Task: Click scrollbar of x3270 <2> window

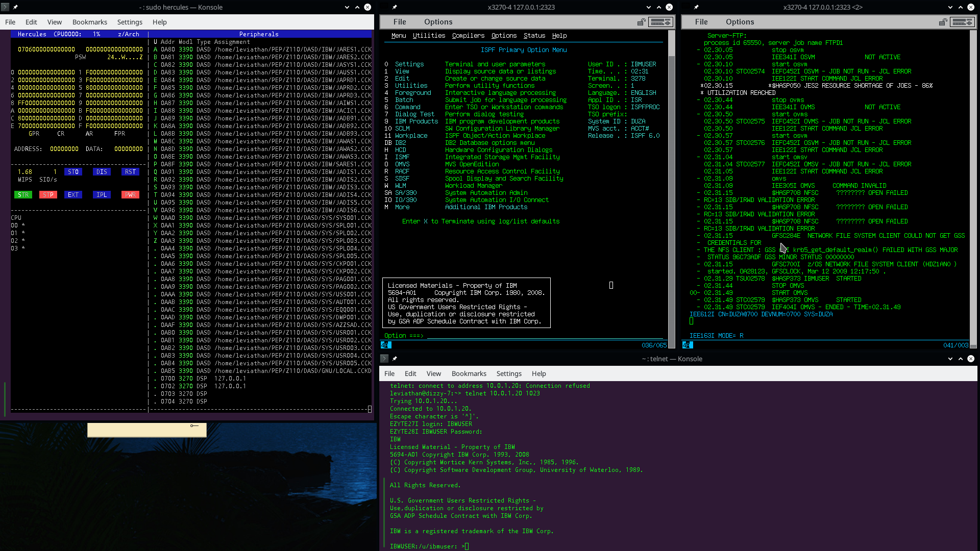Action: pos(973,189)
